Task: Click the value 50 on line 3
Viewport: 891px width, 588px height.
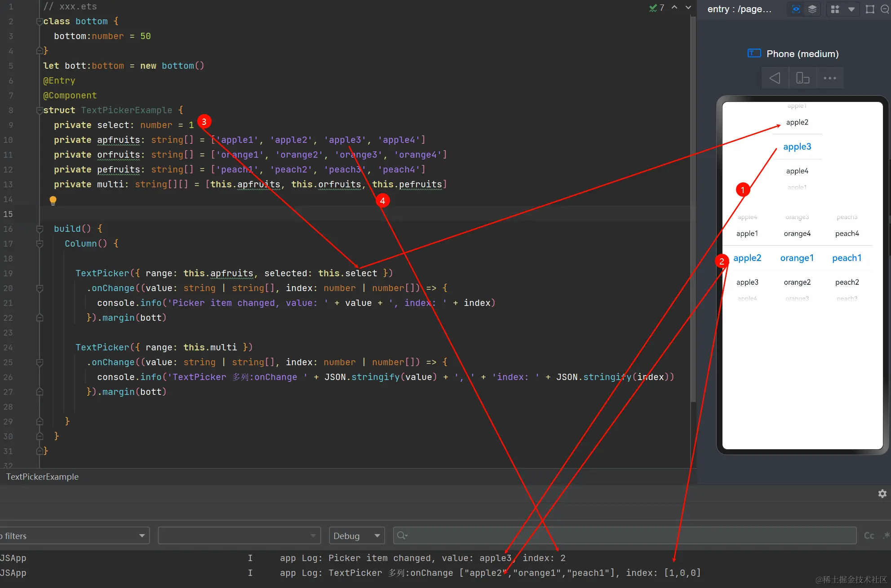Action: tap(146, 36)
